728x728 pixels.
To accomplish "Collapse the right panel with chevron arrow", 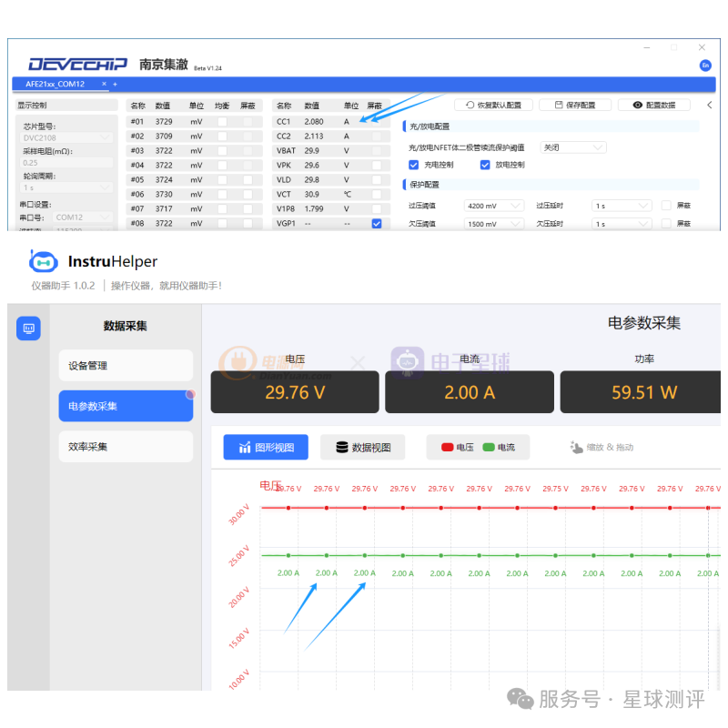I will tap(709, 105).
